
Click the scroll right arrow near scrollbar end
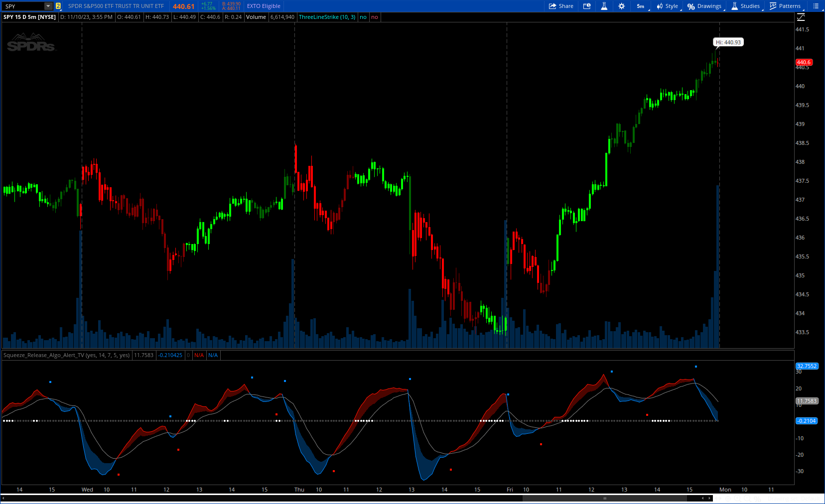(x=710, y=498)
